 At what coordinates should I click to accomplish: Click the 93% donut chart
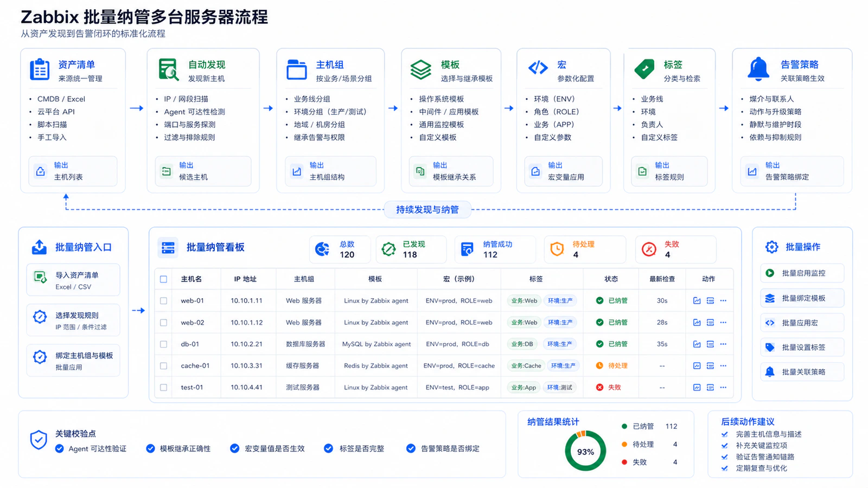pos(585,451)
